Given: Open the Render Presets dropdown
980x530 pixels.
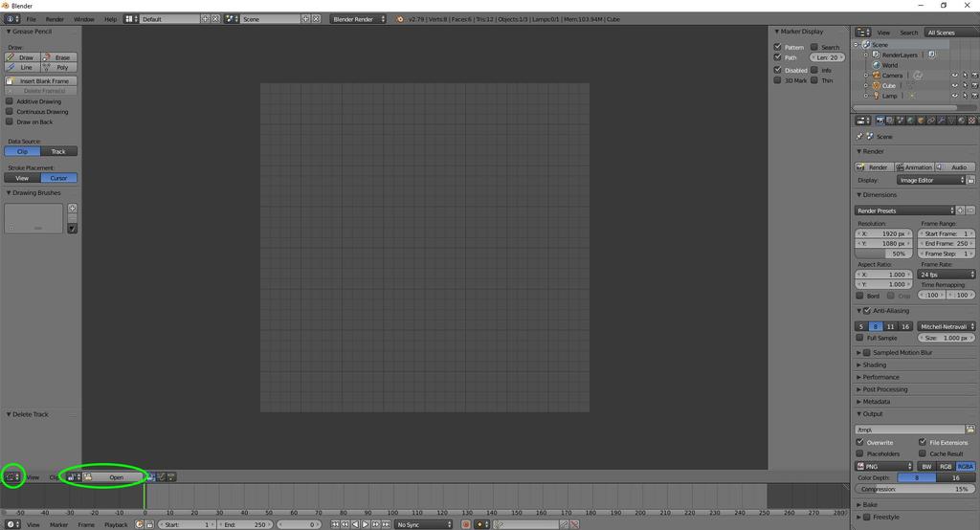Looking at the screenshot, I should 904,210.
